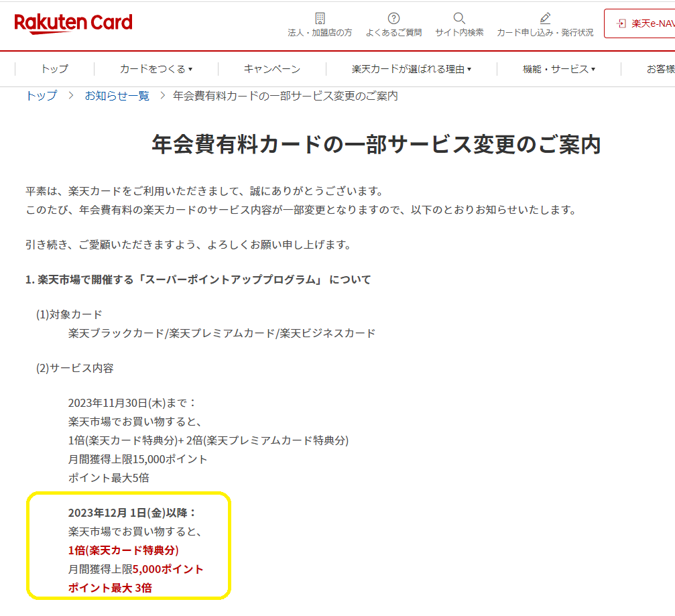Click the question mark icon above よくあるご質問

click(393, 18)
